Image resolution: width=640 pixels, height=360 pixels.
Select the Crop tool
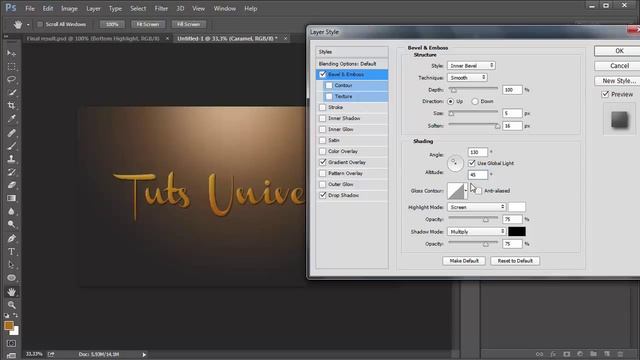(11, 106)
